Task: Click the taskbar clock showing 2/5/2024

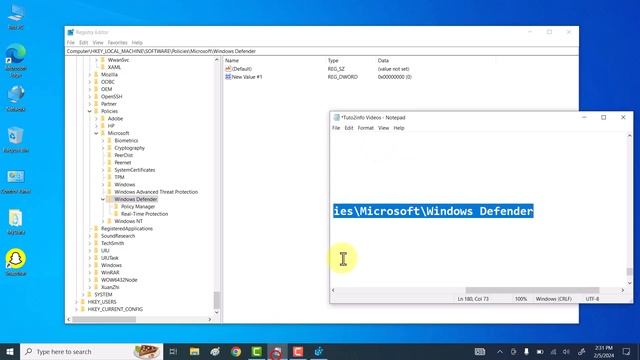Action: (604, 351)
